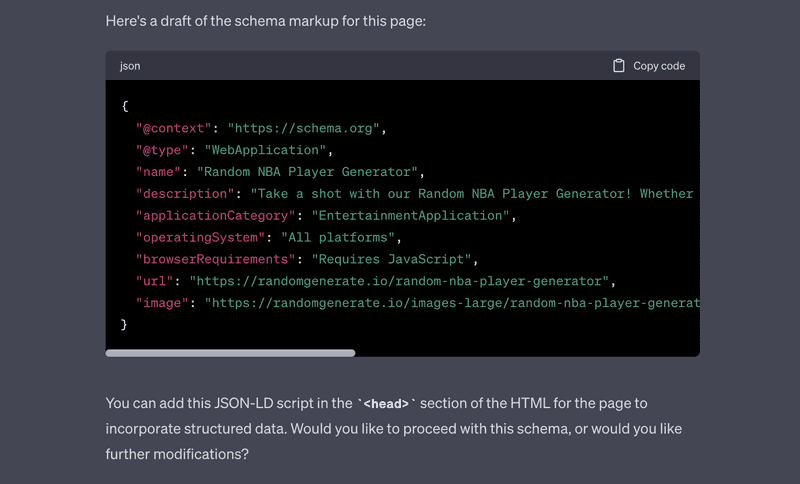Click the "applicationCategory" key
This screenshot has width=800, height=484.
click(x=215, y=216)
